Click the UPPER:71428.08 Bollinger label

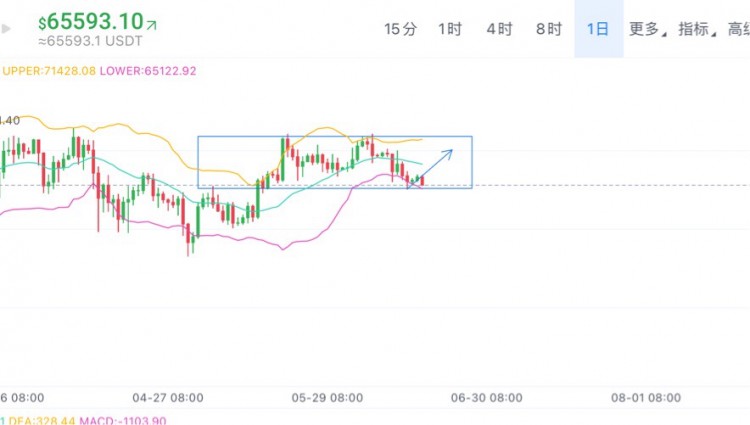point(49,71)
